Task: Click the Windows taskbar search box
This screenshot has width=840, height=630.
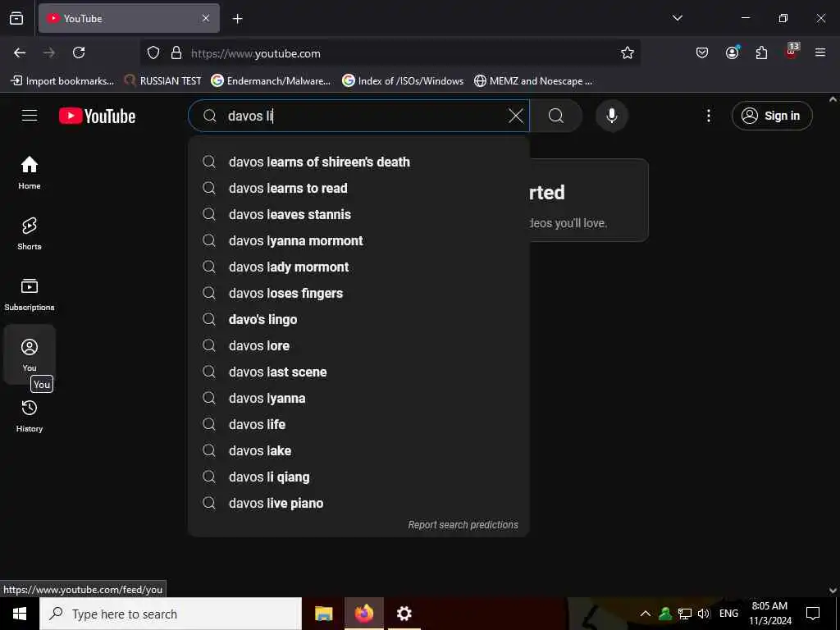Action: [x=171, y=614]
